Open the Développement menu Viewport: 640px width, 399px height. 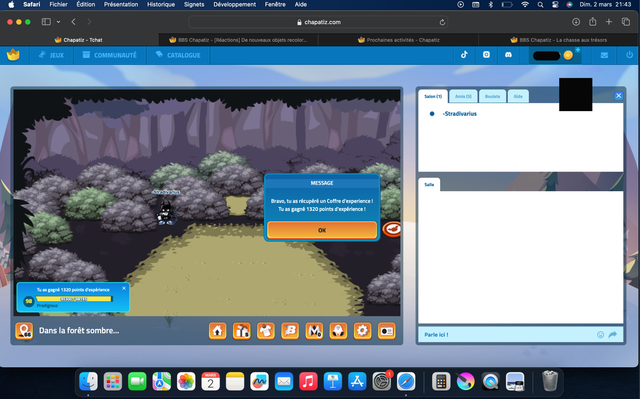[234, 4]
